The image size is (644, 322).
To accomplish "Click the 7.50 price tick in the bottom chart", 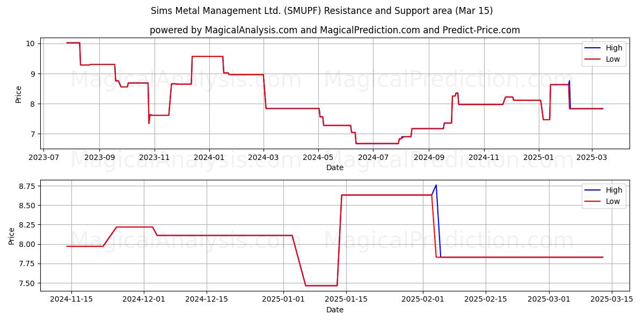I will click(x=27, y=283).
